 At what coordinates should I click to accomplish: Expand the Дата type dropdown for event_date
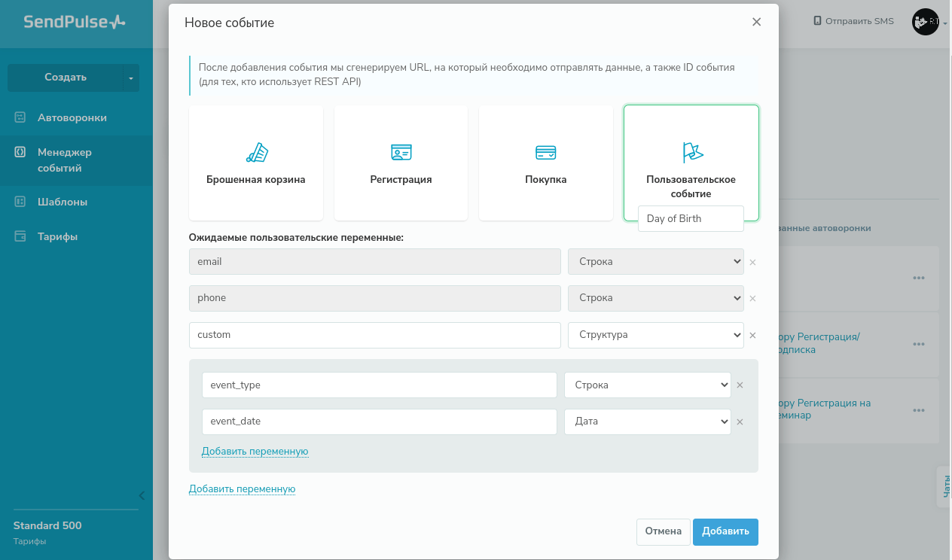647,422
